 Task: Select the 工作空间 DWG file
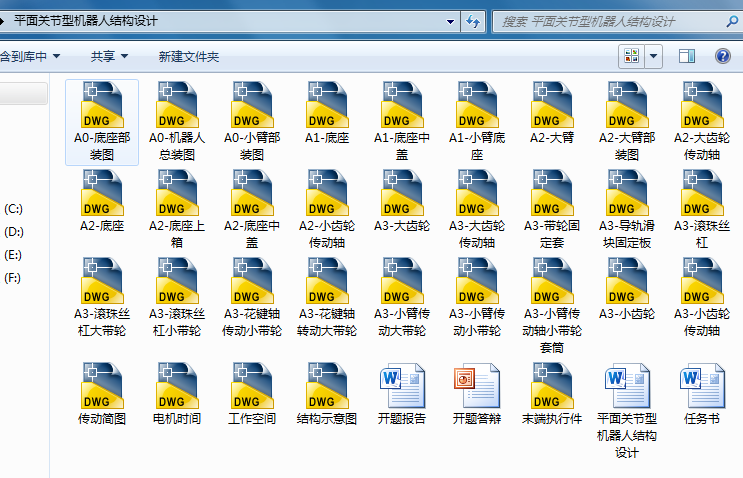click(x=252, y=394)
